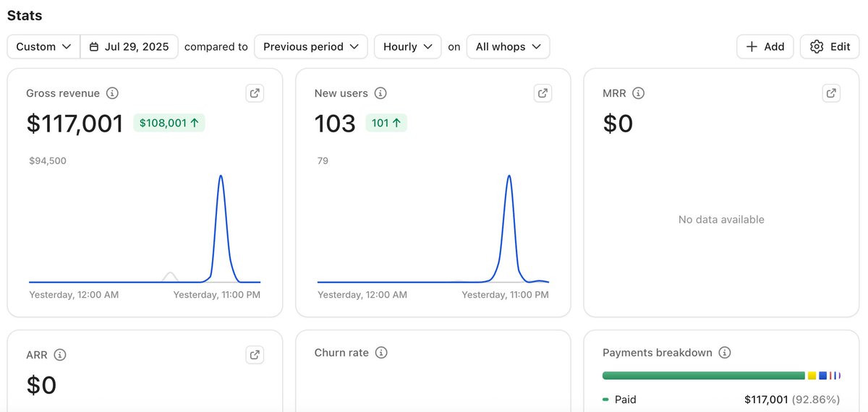
Task: Open the Previous period comparison dropdown
Action: point(311,47)
